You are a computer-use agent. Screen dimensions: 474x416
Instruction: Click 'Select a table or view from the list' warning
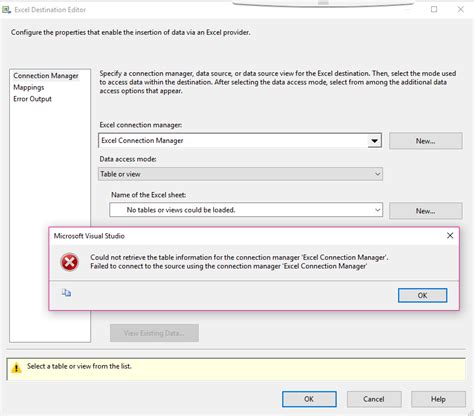coord(79,366)
